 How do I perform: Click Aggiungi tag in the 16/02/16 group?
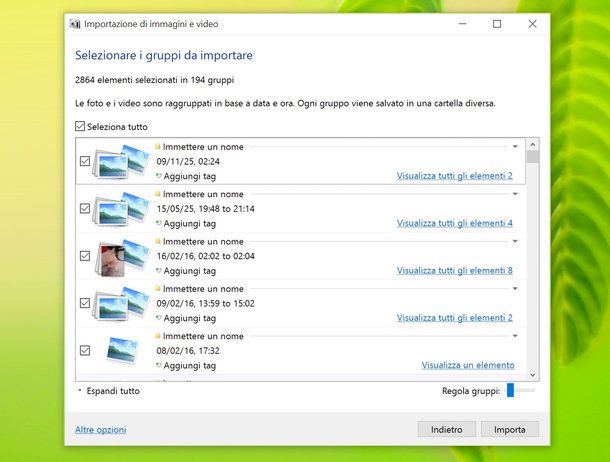189,271
